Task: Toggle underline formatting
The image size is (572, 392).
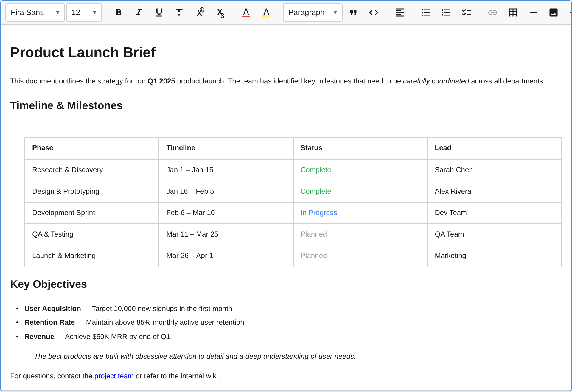Action: (159, 12)
